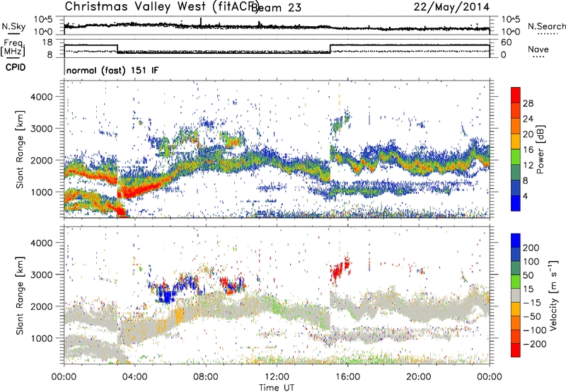Click the Nave legend label
The image size is (566, 392).
click(x=538, y=50)
